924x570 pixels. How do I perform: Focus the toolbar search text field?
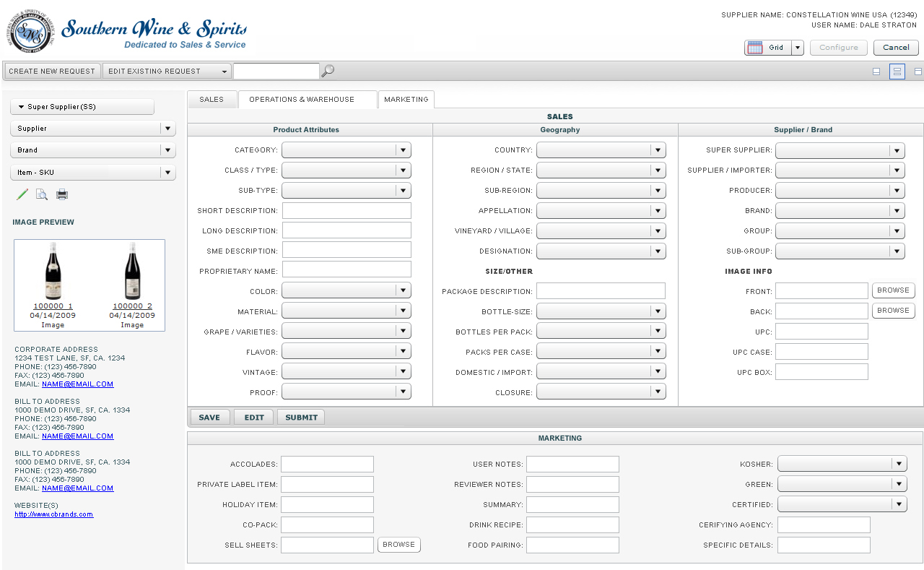coord(276,72)
